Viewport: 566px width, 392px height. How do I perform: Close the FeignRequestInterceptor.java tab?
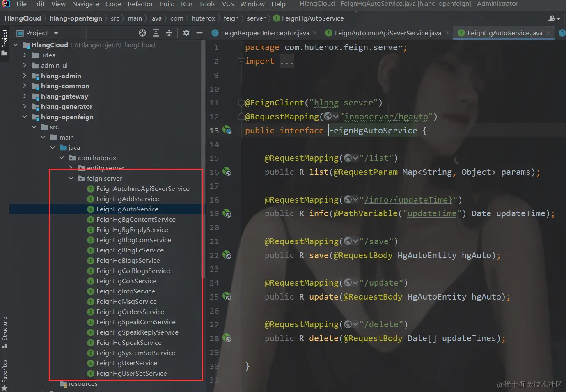pyautogui.click(x=315, y=33)
